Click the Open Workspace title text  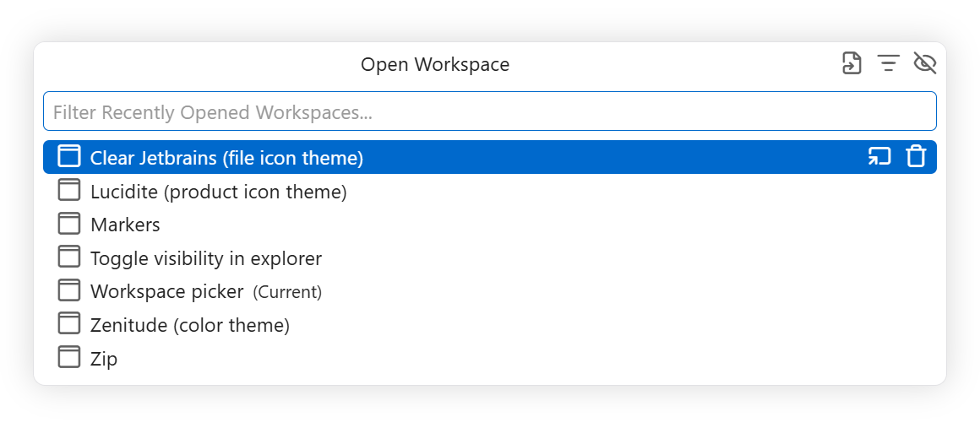click(435, 64)
